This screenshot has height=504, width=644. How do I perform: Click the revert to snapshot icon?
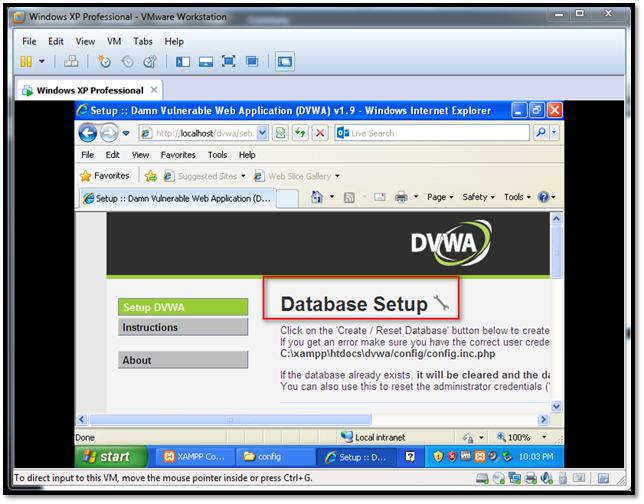(127, 62)
